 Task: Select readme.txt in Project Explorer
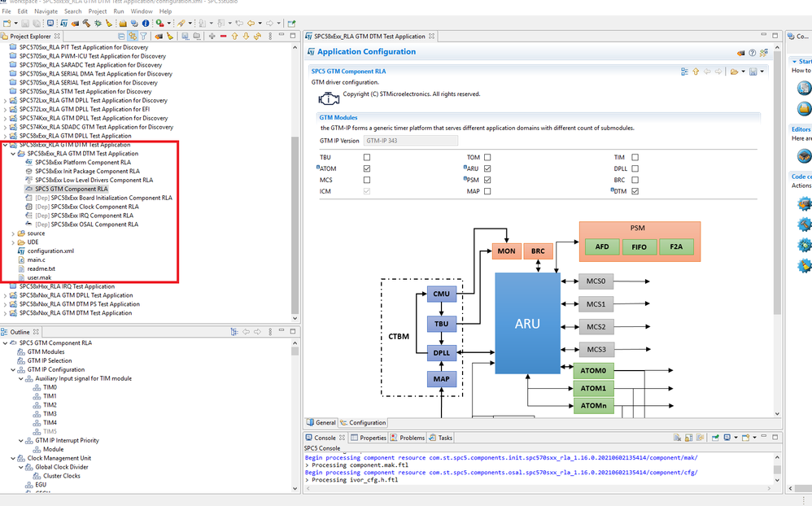click(41, 268)
